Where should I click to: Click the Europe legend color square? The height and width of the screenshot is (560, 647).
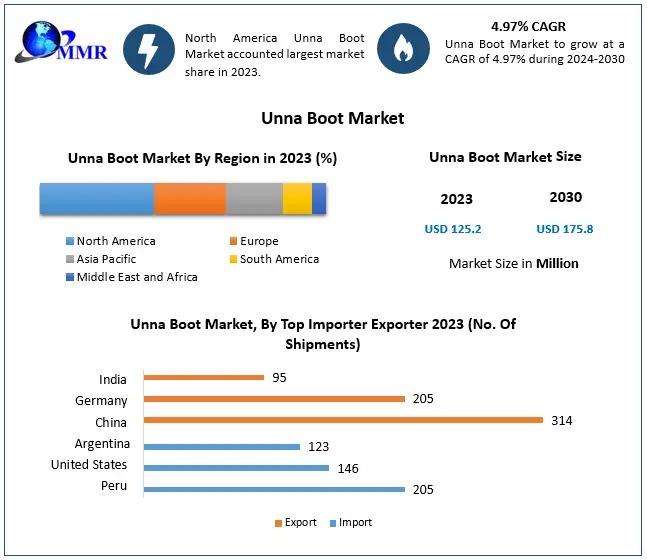pyautogui.click(x=234, y=241)
